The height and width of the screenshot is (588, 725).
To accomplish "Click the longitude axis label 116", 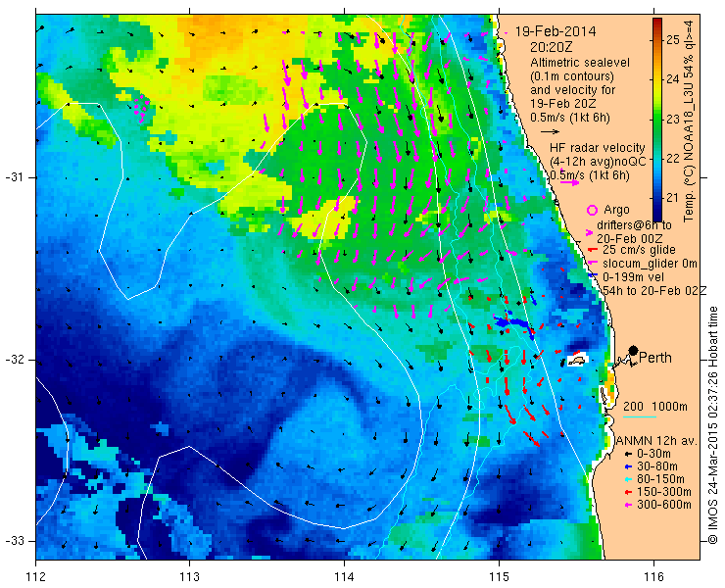I will click(653, 576).
